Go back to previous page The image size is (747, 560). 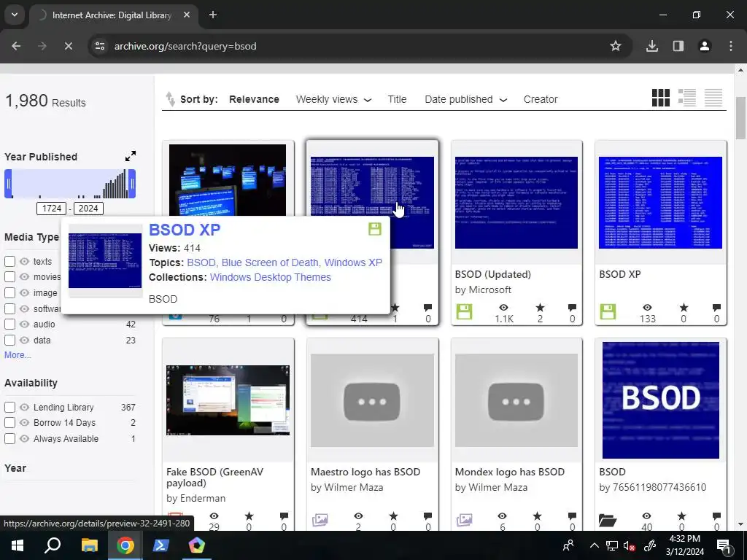click(x=16, y=46)
